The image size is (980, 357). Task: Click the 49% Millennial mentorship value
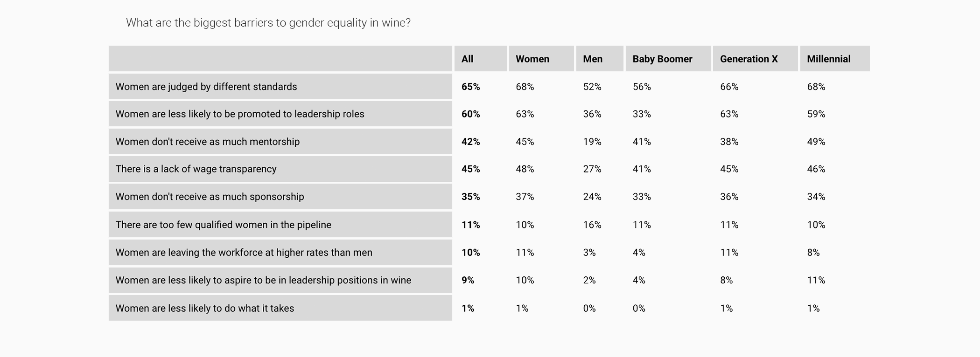816,142
